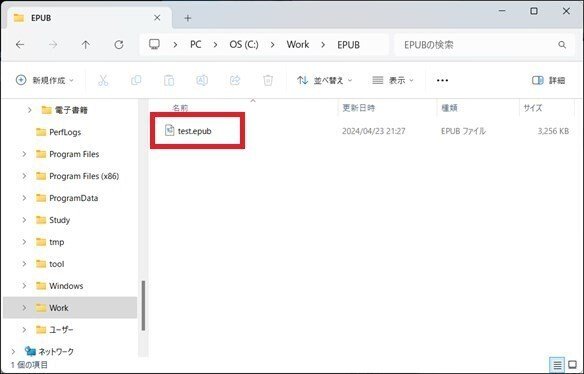584x374 pixels.
Task: Sort by 名前 column header
Action: click(x=180, y=108)
